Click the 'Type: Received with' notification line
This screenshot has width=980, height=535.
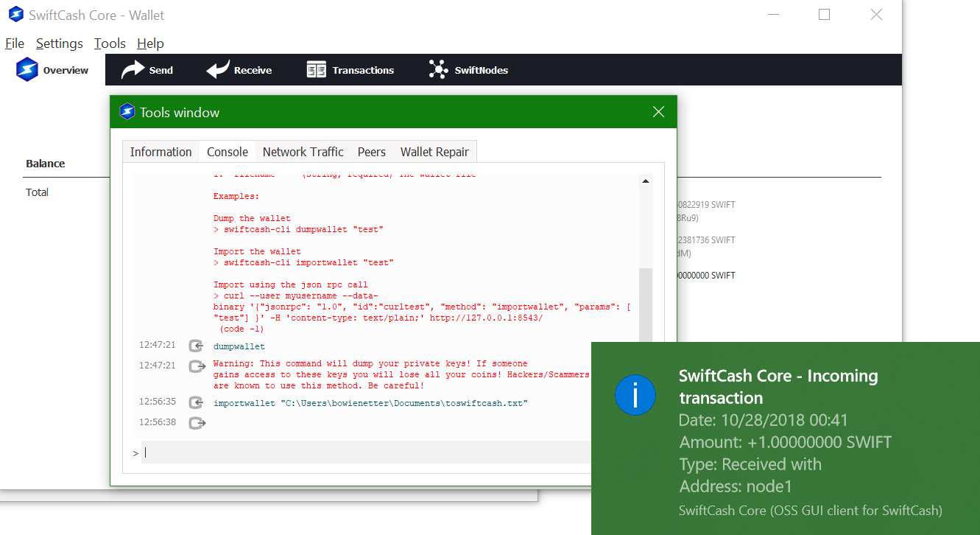pos(750,464)
